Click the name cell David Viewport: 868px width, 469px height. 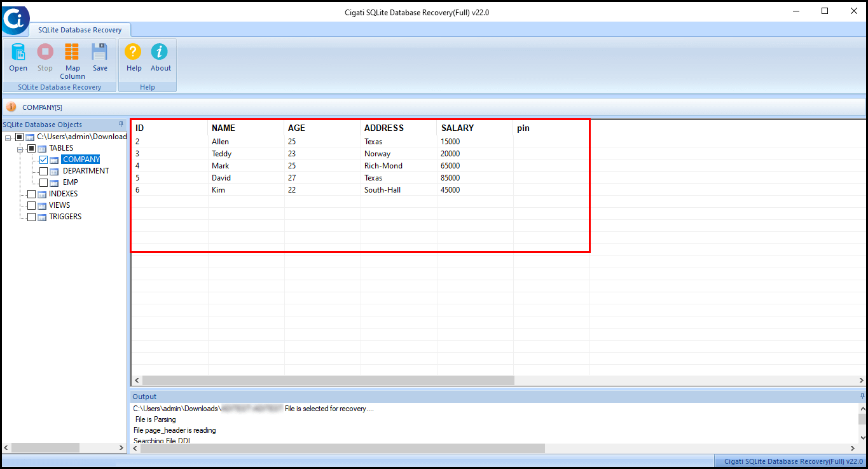pyautogui.click(x=246, y=178)
